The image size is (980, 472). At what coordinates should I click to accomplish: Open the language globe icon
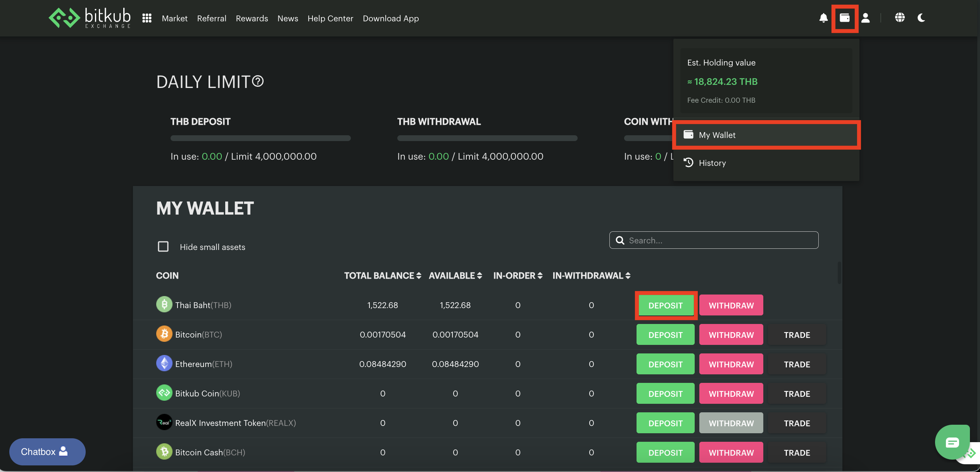(900, 18)
